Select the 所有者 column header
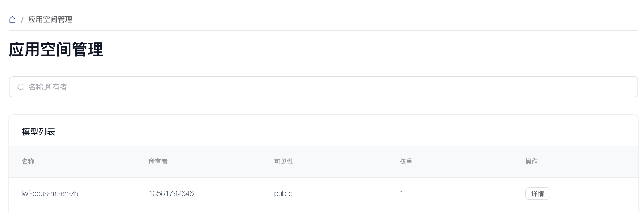The image size is (644, 212). 158,162
